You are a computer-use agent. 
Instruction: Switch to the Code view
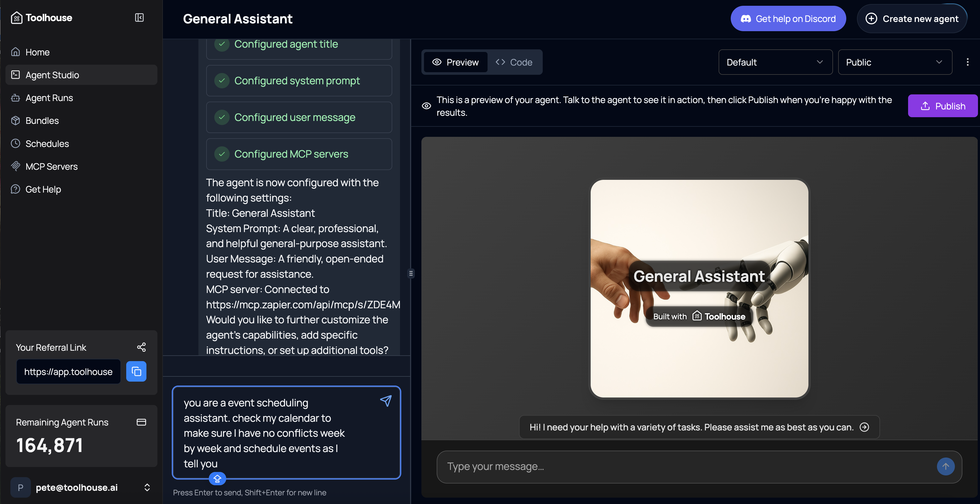pyautogui.click(x=514, y=62)
